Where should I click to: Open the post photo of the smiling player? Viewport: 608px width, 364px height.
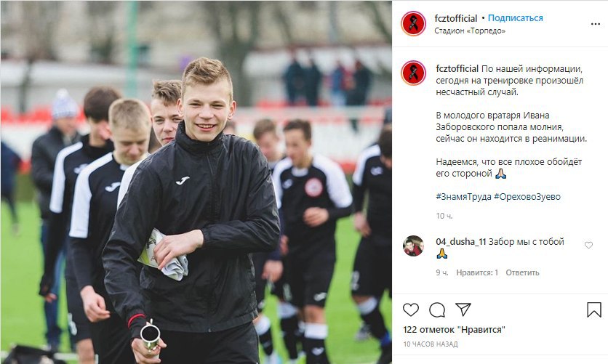pos(196,182)
